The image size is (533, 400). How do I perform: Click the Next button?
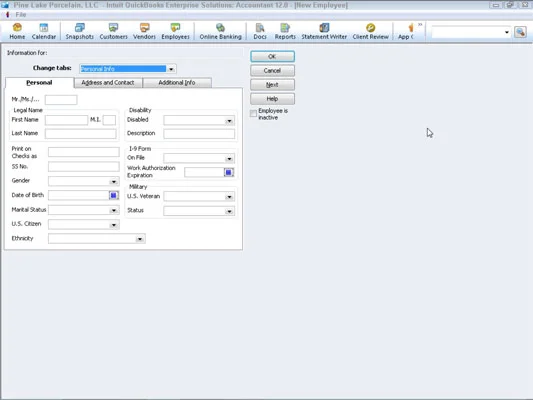point(272,85)
